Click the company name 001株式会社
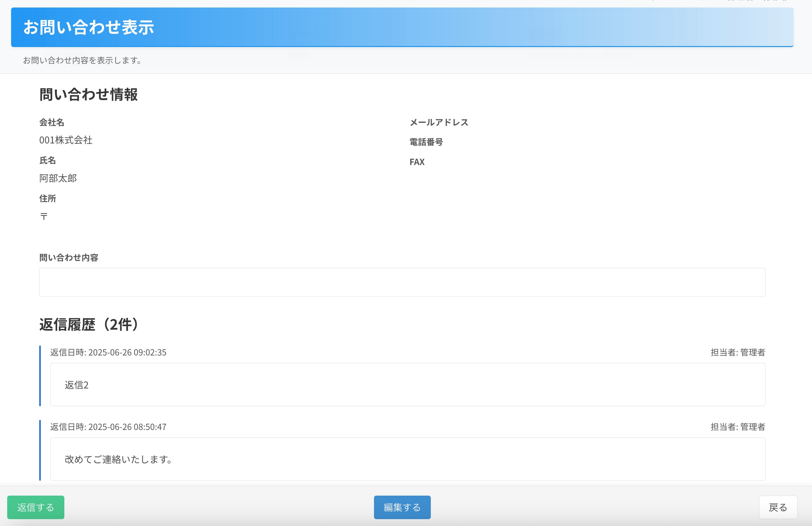This screenshot has height=526, width=812. (66, 140)
